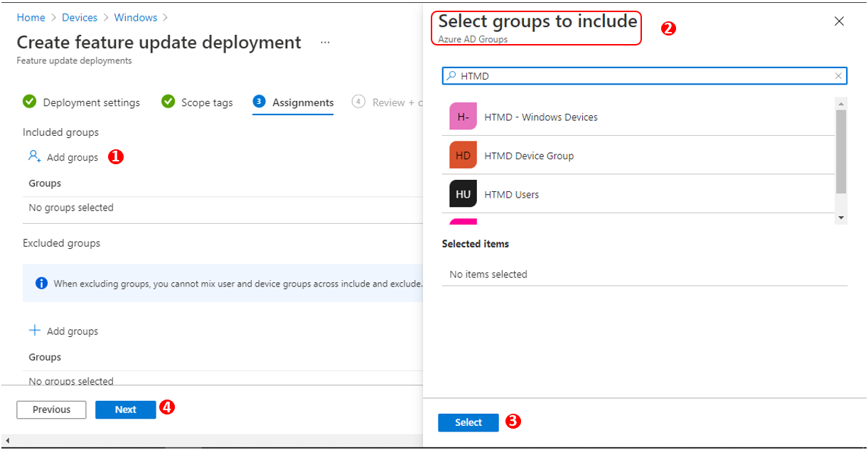
Task: Pick the HTMD Users group
Action: [x=638, y=194]
